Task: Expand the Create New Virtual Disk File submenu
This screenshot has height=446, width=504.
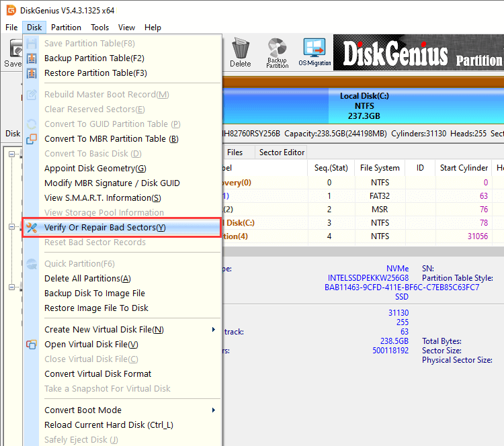Action: coord(214,330)
